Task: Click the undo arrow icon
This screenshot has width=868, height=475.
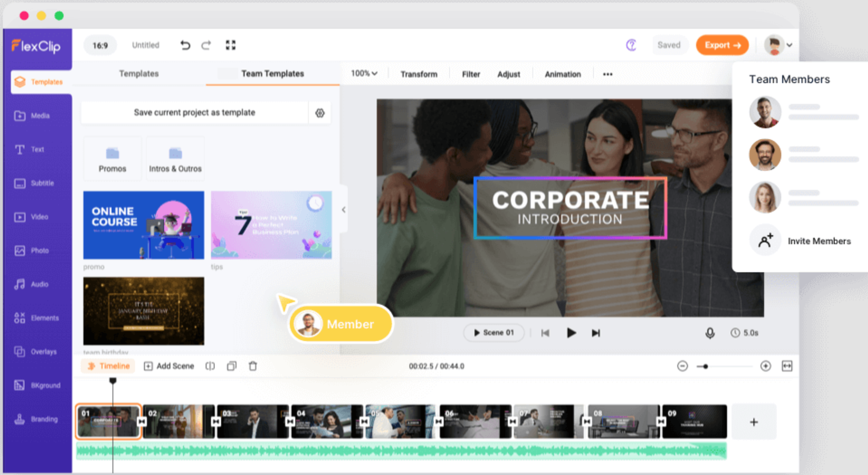Action: click(185, 45)
